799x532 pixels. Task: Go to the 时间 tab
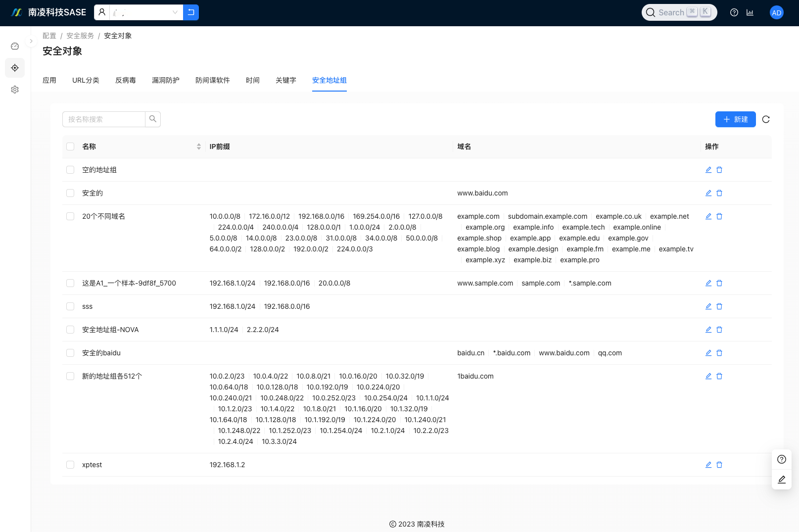pos(253,80)
